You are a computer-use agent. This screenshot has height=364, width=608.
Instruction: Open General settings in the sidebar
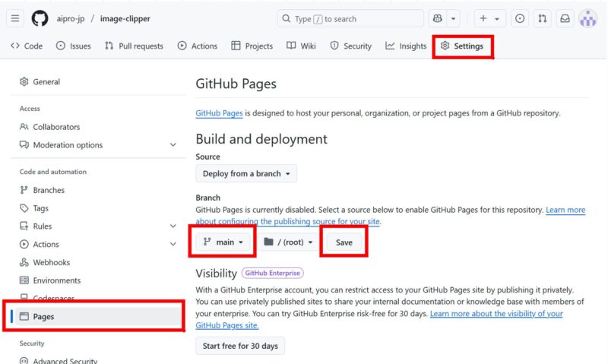coord(99,82)
